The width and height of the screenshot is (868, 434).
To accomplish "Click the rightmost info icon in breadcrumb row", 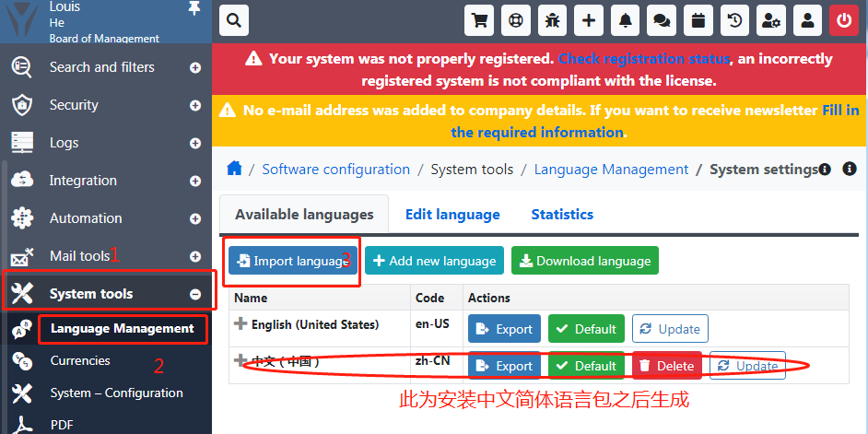I will pos(850,169).
